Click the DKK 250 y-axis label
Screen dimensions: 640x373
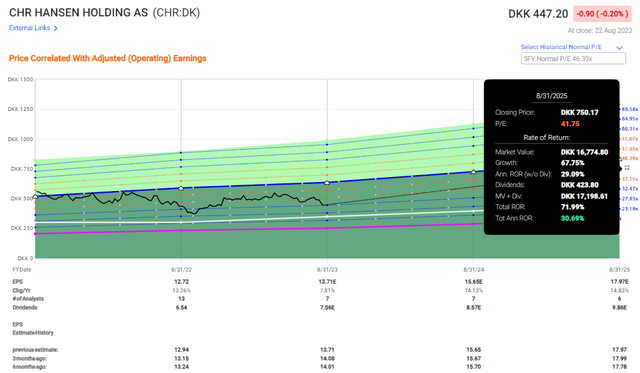pos(22,228)
